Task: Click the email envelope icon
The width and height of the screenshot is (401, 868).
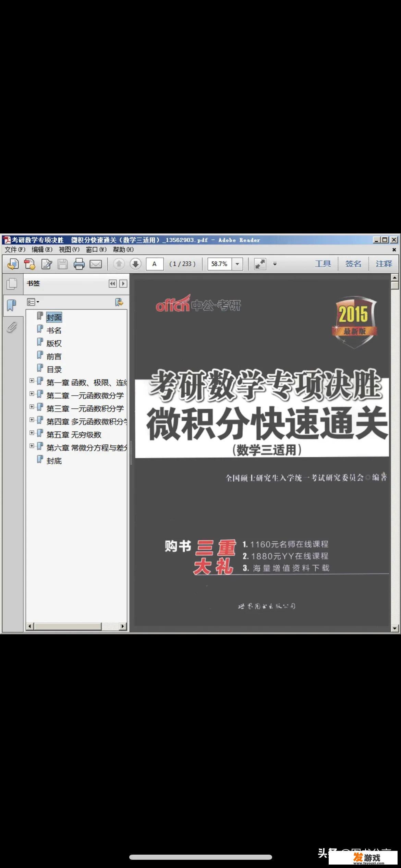Action: (x=96, y=264)
